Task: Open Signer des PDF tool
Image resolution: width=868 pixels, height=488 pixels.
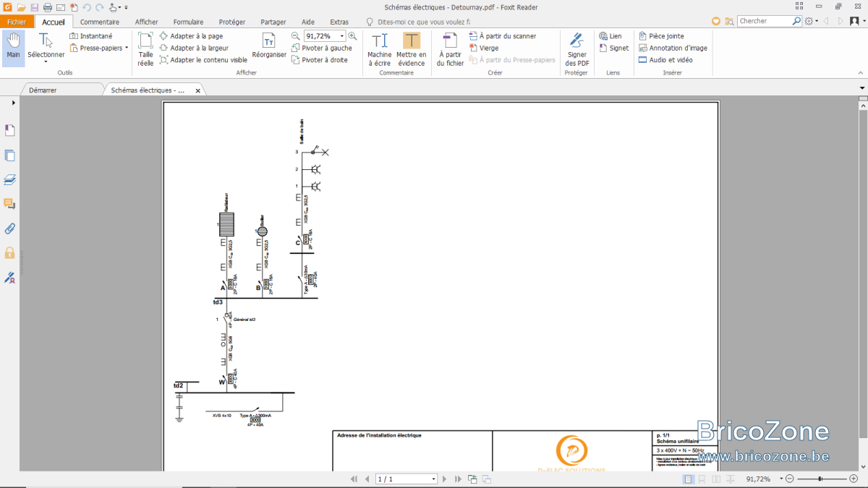Action: 576,48
